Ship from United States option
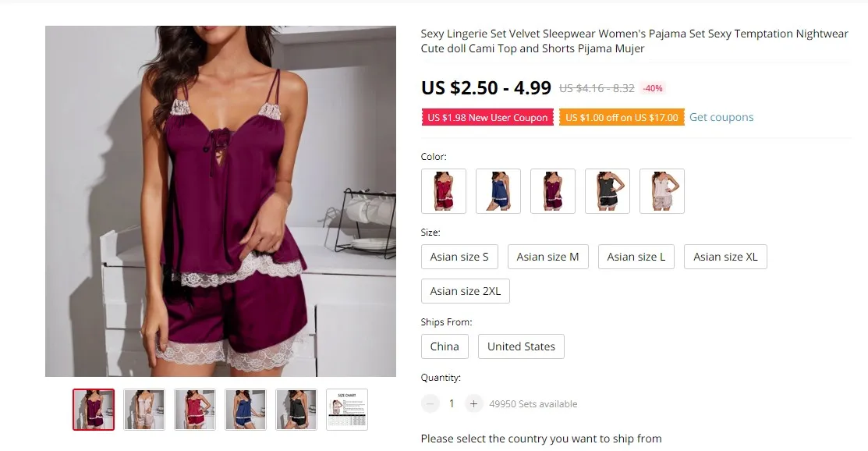Viewport: 868px width, 451px height. tap(521, 347)
